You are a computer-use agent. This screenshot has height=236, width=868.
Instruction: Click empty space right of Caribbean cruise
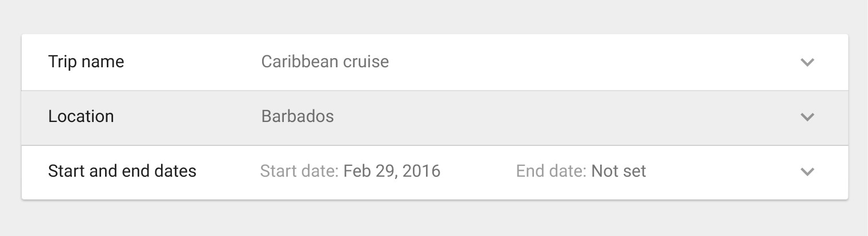594,62
